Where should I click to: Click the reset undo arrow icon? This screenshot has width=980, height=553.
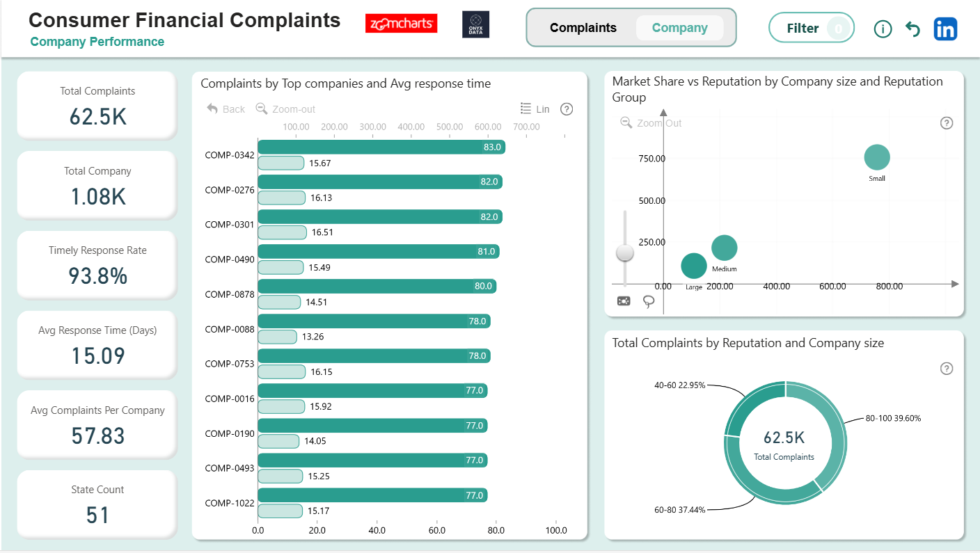coord(912,29)
